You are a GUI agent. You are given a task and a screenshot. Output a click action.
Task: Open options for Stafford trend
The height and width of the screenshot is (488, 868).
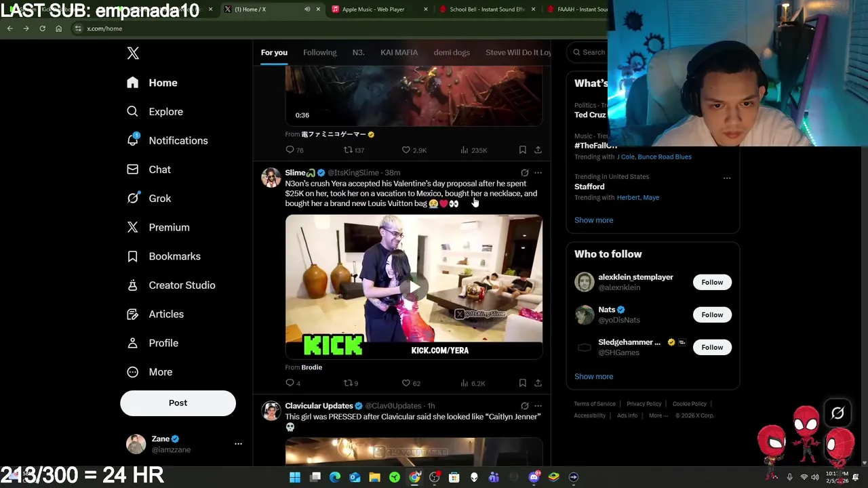[x=727, y=178]
